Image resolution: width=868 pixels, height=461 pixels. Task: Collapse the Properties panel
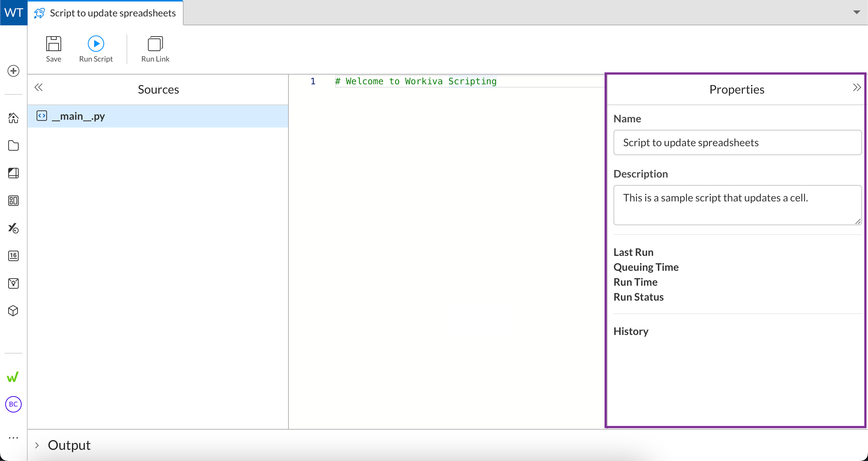click(x=857, y=88)
